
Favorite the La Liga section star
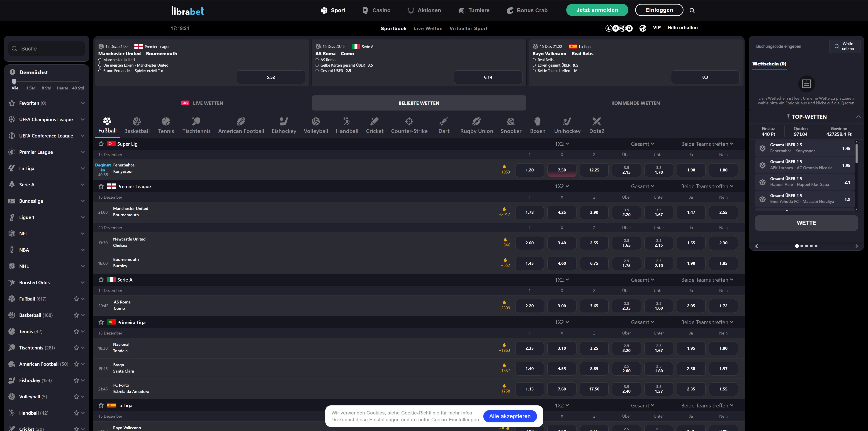point(101,405)
